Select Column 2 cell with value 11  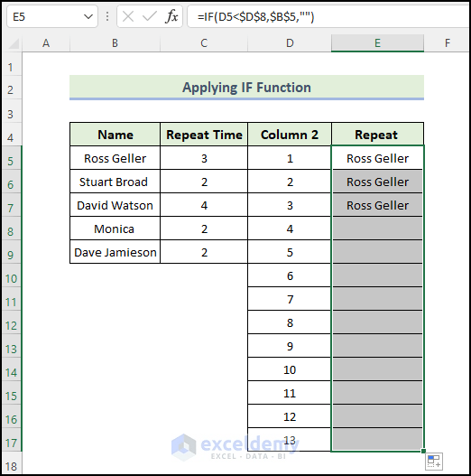coord(290,393)
